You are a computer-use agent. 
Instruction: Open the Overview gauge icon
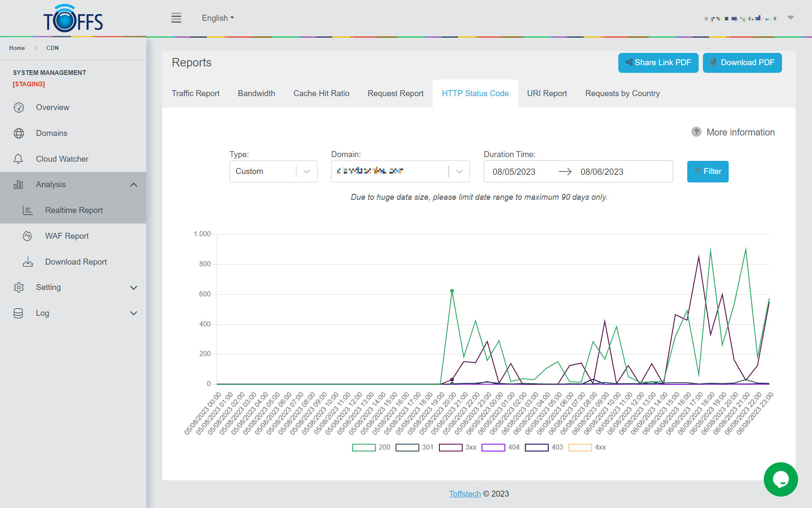[19, 108]
